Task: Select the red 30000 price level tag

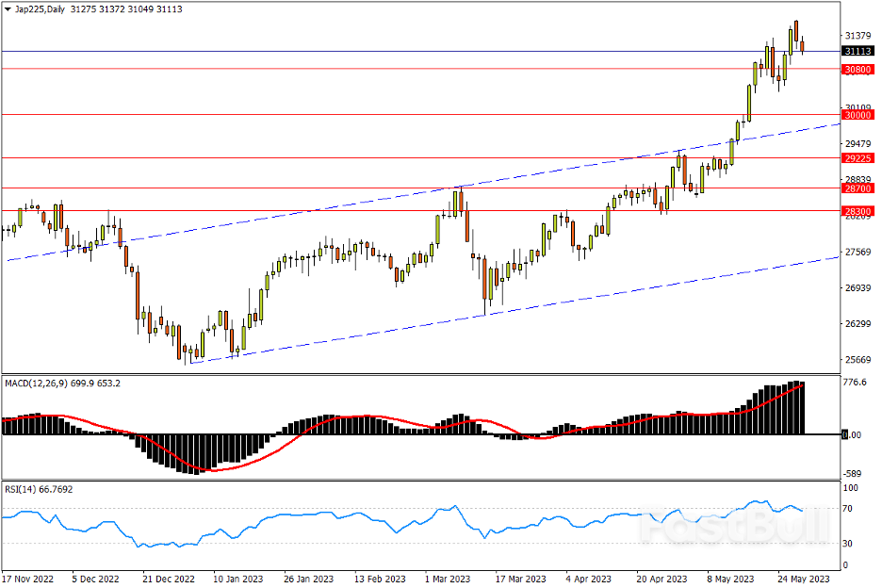Action: tap(857, 115)
